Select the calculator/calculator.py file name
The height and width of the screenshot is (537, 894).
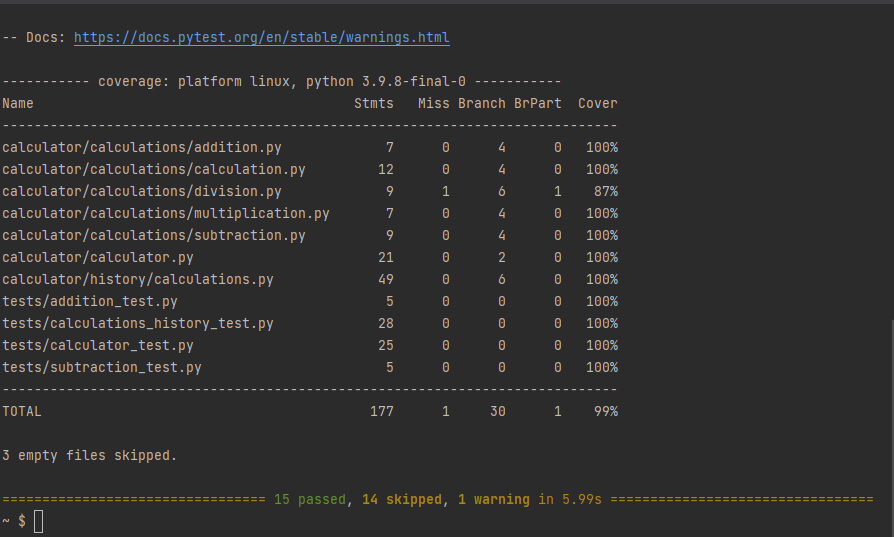coord(98,258)
